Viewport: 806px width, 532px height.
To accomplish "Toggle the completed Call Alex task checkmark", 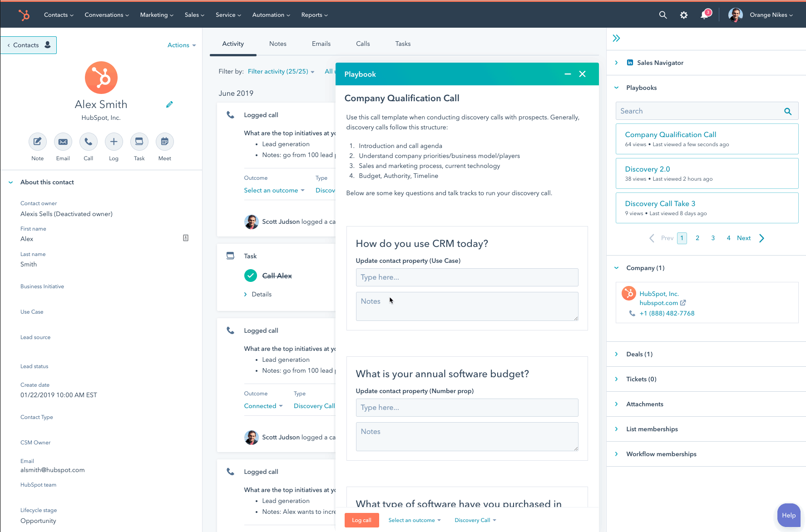I will (x=251, y=276).
